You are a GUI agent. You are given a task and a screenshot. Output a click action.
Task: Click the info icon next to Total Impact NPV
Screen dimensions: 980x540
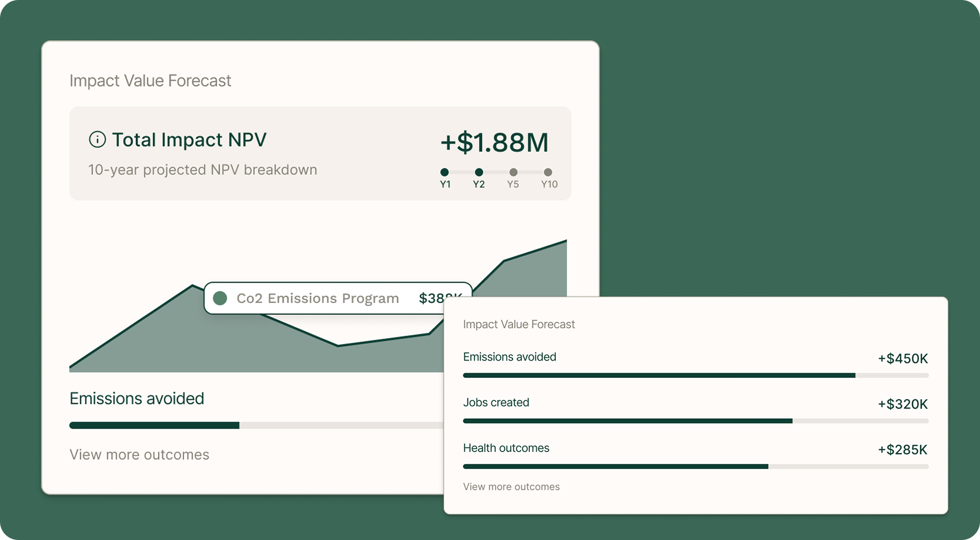pyautogui.click(x=97, y=138)
